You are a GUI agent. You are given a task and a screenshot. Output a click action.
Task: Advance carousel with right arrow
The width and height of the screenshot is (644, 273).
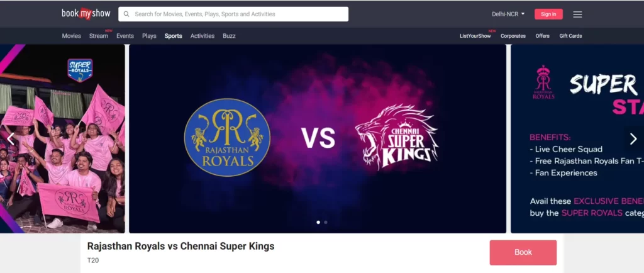coord(633,139)
